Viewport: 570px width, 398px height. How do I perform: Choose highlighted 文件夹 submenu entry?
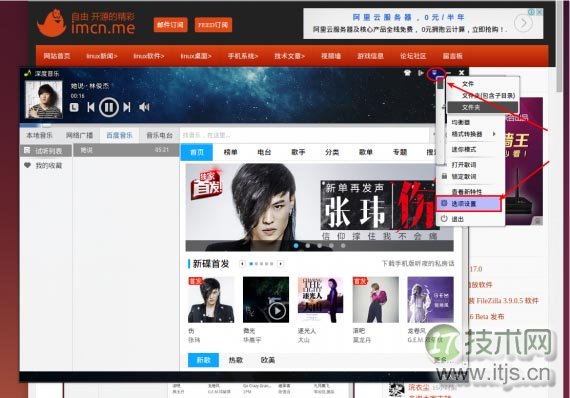click(483, 107)
